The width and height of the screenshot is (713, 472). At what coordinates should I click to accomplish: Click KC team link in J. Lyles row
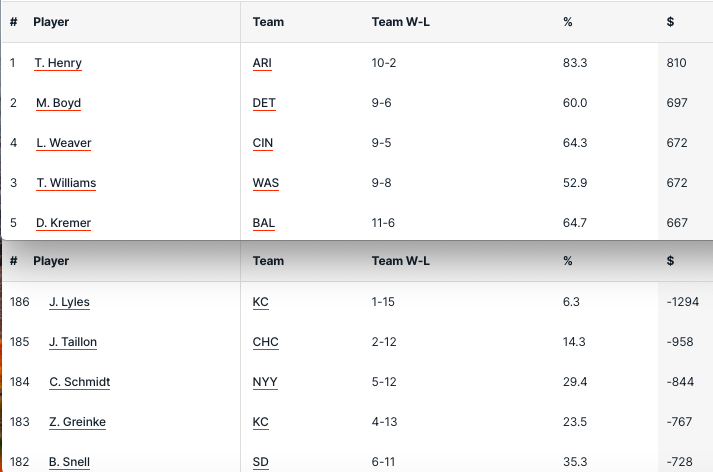(x=260, y=302)
